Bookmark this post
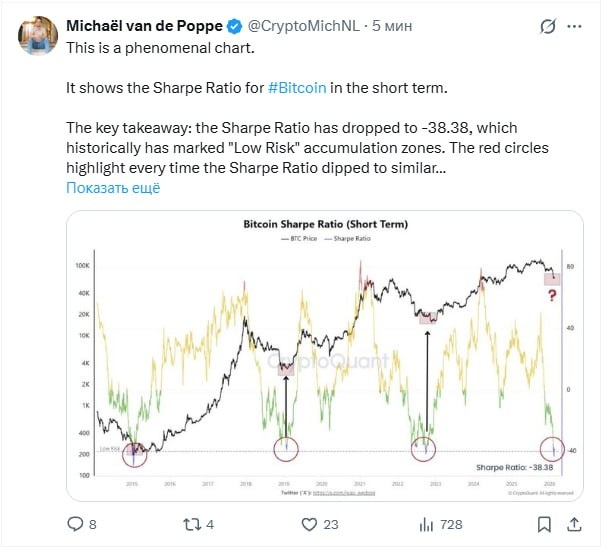The width and height of the screenshot is (601, 547). click(544, 523)
